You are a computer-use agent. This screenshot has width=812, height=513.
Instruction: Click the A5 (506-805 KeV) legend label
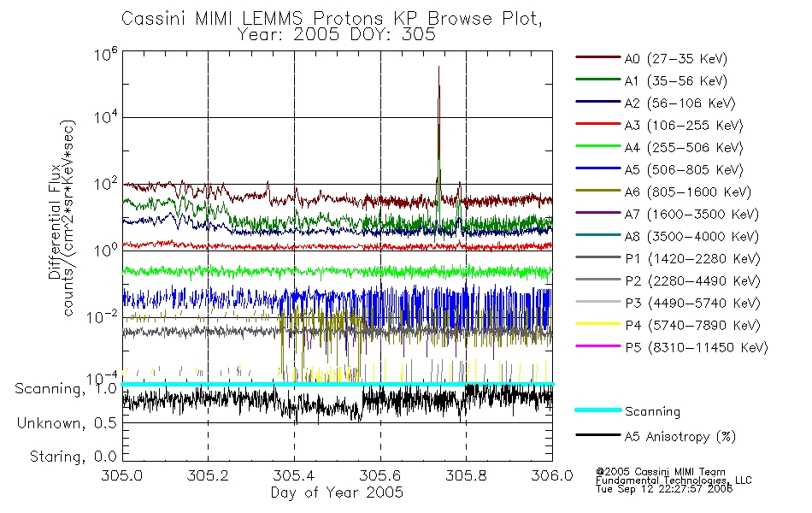click(x=684, y=170)
